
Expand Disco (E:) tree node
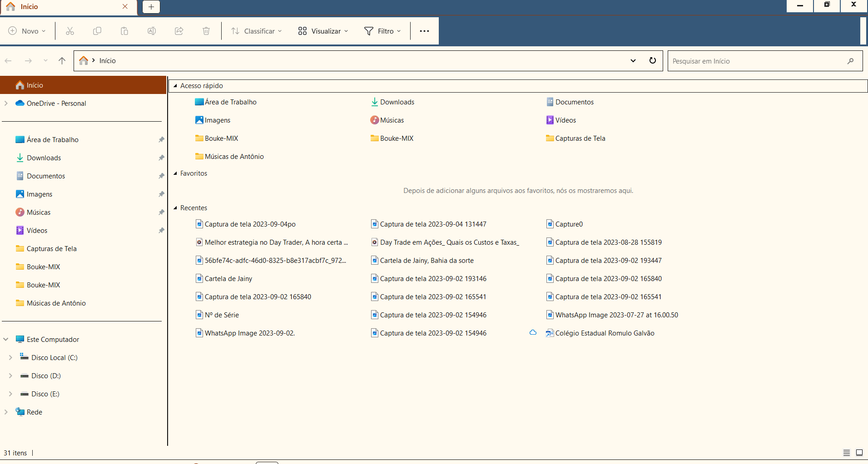click(x=10, y=394)
